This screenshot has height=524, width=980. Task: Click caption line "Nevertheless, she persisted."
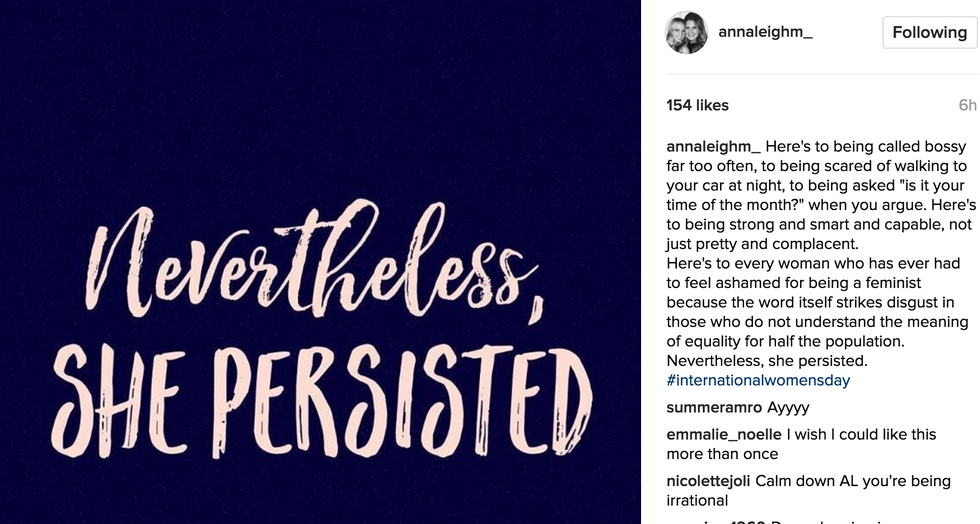[767, 361]
